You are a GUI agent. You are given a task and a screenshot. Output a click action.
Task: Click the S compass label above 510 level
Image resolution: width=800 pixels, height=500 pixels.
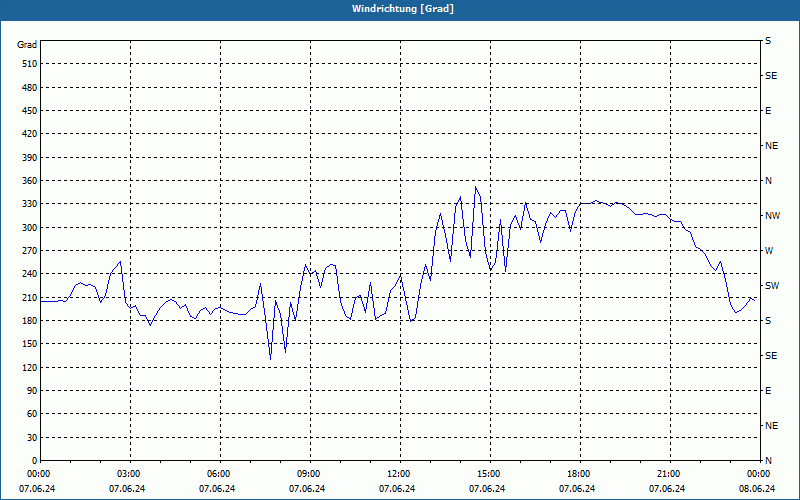pyautogui.click(x=768, y=41)
